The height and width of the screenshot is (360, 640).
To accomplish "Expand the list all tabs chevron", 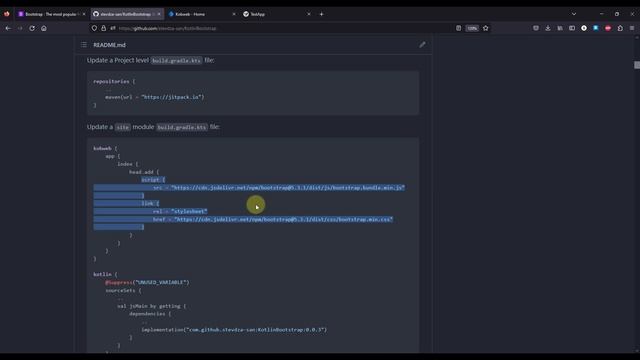I will click(574, 14).
